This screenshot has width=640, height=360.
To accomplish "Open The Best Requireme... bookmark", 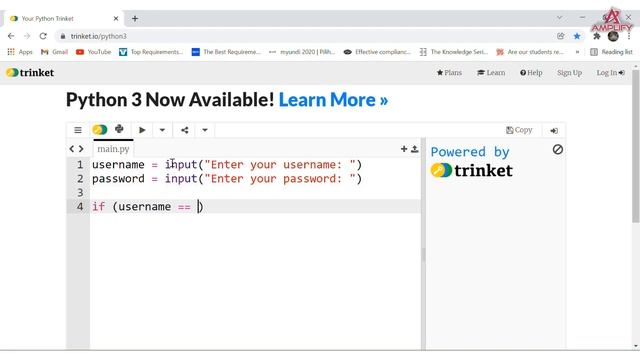I will click(x=226, y=52).
